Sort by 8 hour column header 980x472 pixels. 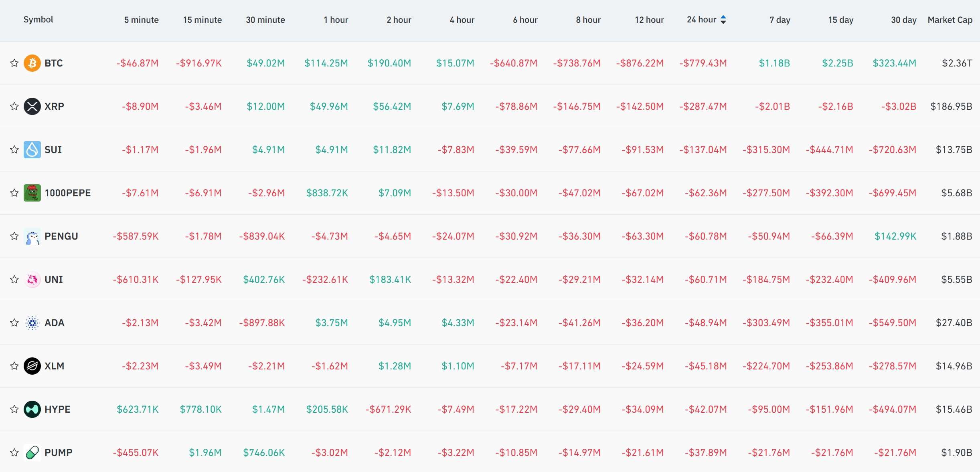pos(588,20)
